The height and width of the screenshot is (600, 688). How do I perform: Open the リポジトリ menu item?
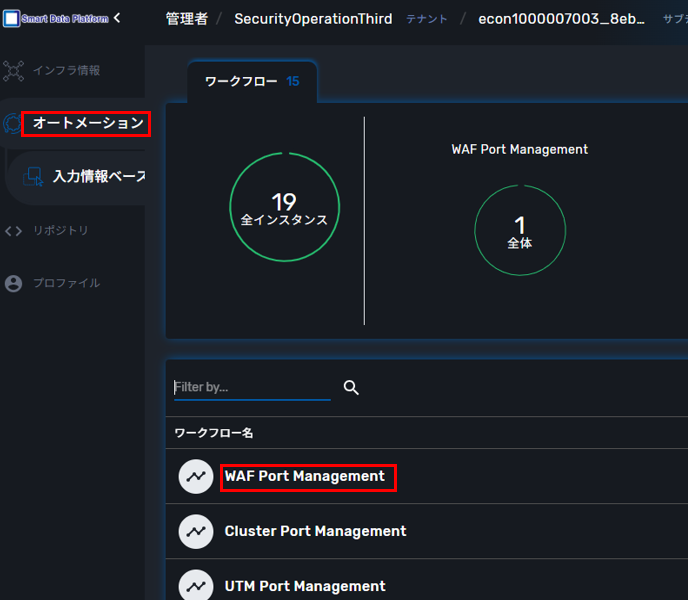click(x=61, y=230)
